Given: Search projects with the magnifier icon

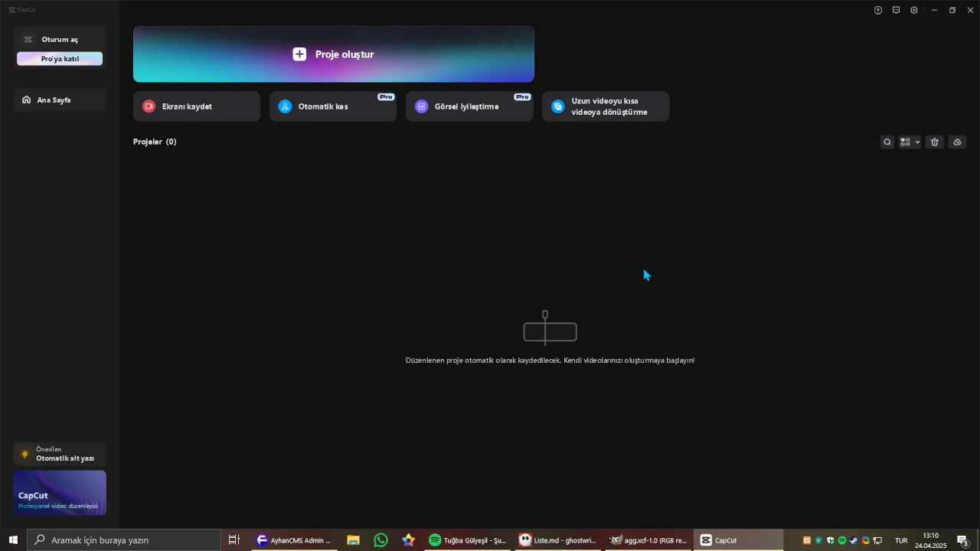Looking at the screenshot, I should click(x=887, y=142).
